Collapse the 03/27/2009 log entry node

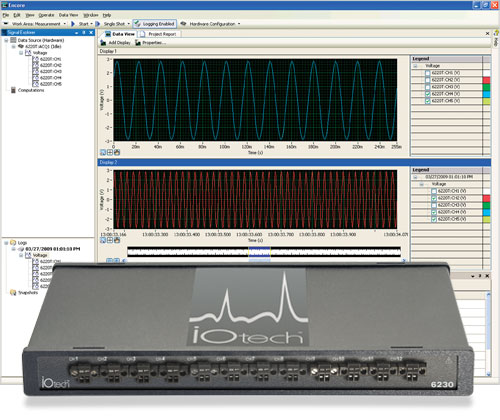coord(14,249)
